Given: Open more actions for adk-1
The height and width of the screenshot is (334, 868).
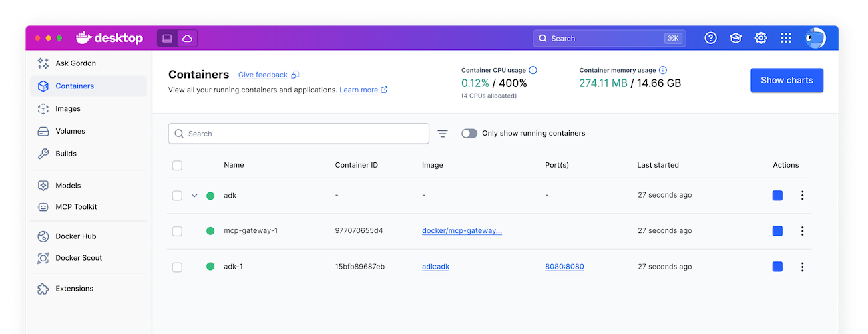Looking at the screenshot, I should pos(803,267).
